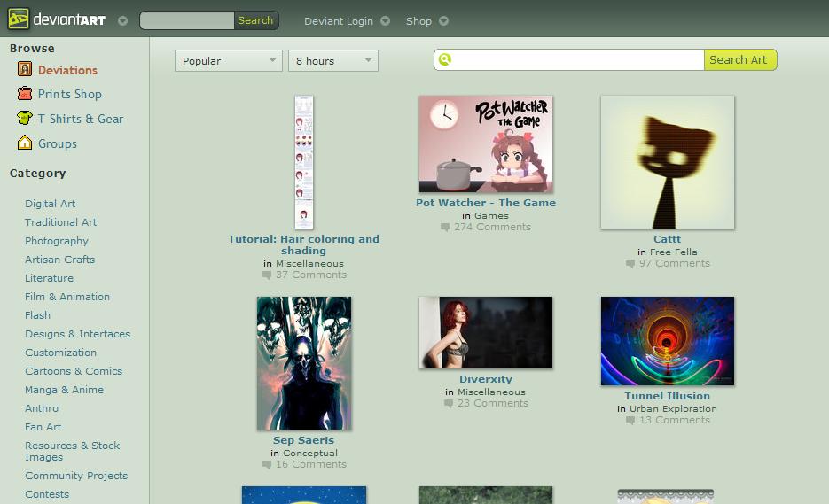Click the comment bubble icon beside 274 Comments

click(x=445, y=227)
